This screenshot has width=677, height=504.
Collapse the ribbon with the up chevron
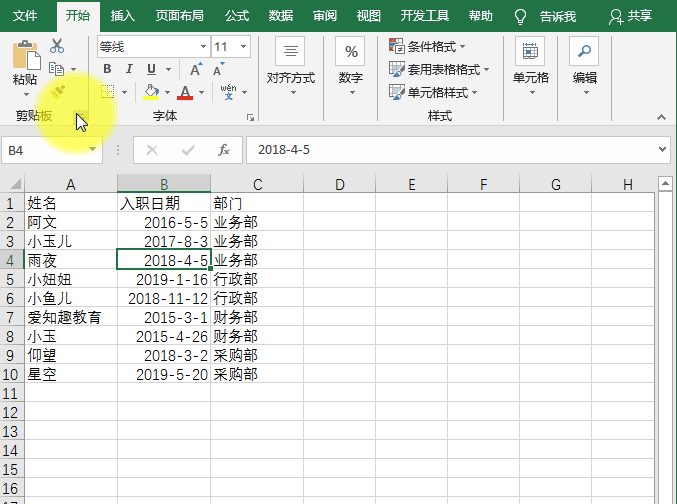point(661,117)
